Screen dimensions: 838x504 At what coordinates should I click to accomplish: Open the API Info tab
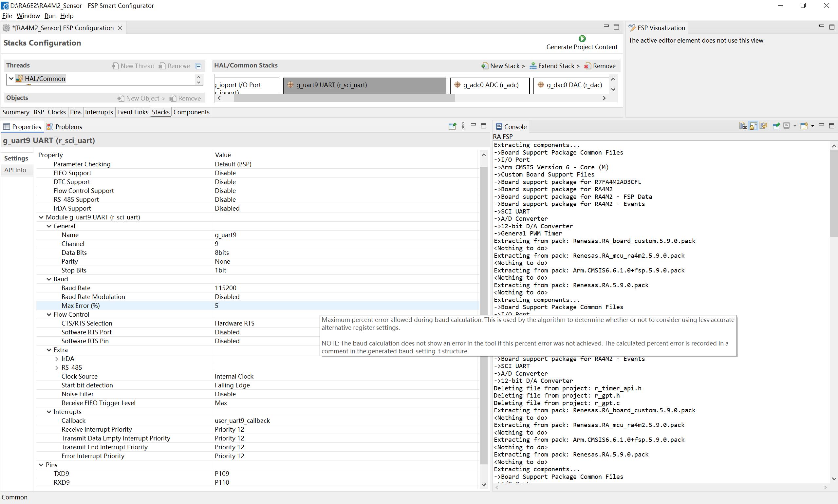pyautogui.click(x=15, y=170)
